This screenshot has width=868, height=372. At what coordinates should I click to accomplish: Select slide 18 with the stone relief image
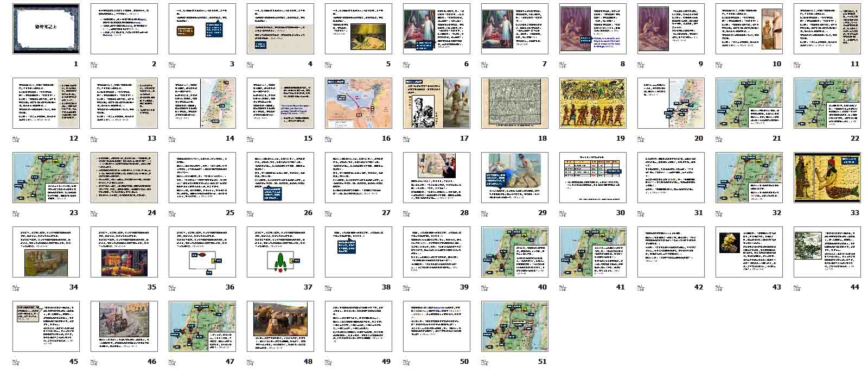point(514,103)
